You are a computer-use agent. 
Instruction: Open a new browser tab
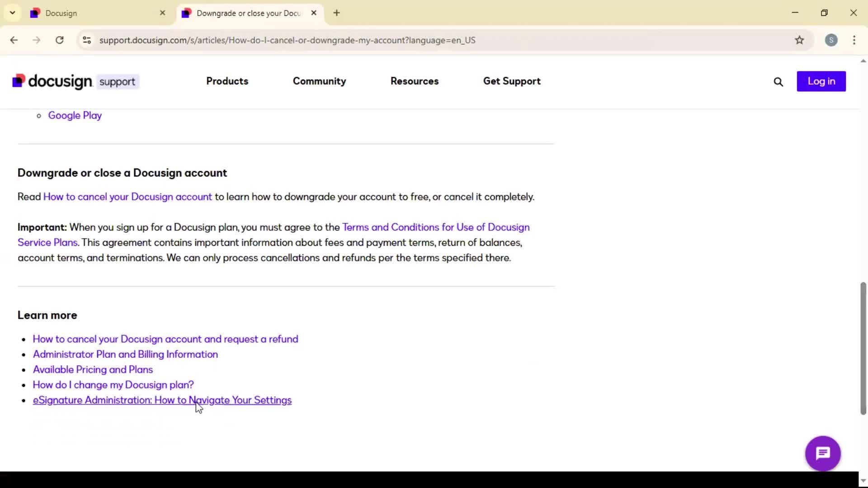point(336,13)
